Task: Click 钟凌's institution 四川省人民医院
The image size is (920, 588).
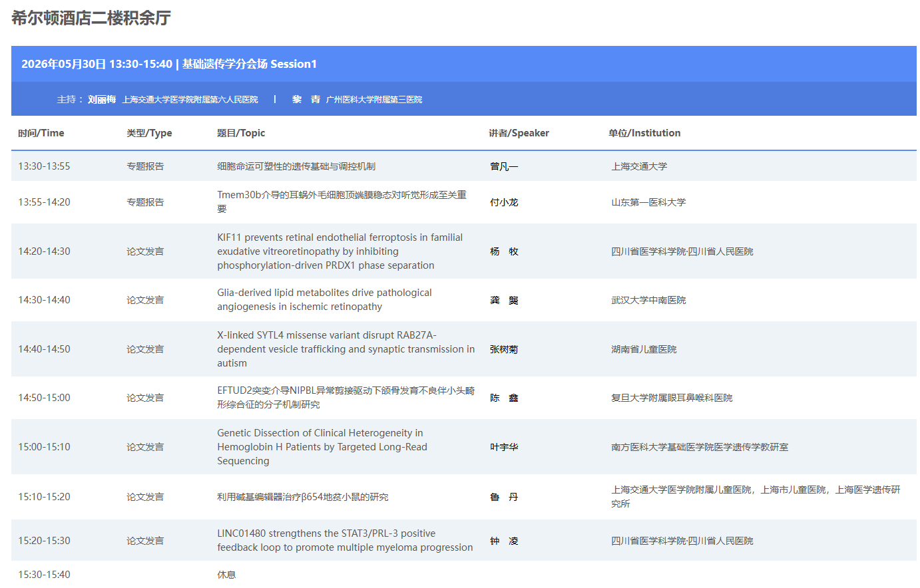Action: click(x=682, y=541)
